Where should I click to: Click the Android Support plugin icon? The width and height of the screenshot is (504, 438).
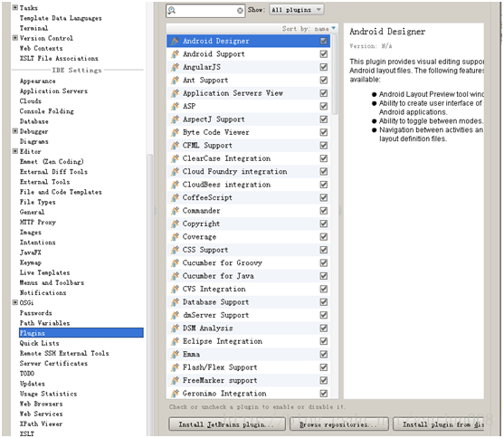[175, 54]
